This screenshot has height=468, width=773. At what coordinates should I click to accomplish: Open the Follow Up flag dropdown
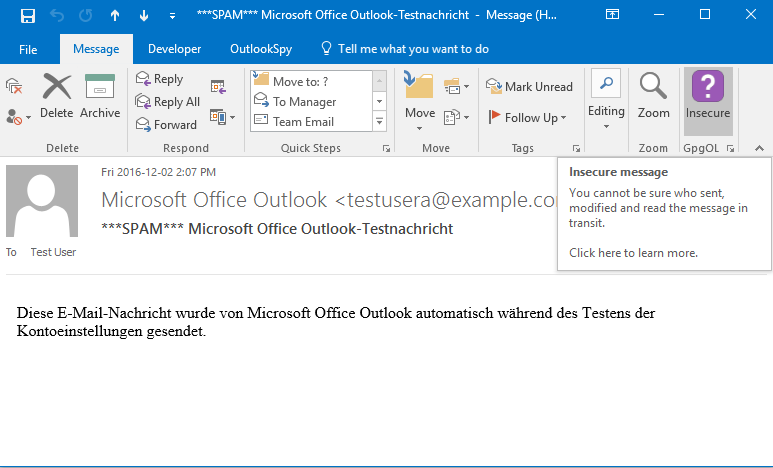pos(529,117)
